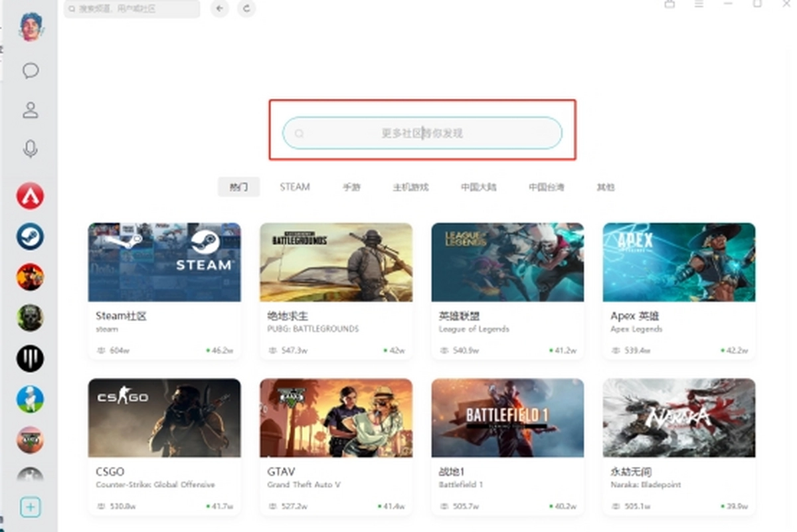Open the Apex Legends server icon
Screen dimensions: 797x532
pos(30,196)
